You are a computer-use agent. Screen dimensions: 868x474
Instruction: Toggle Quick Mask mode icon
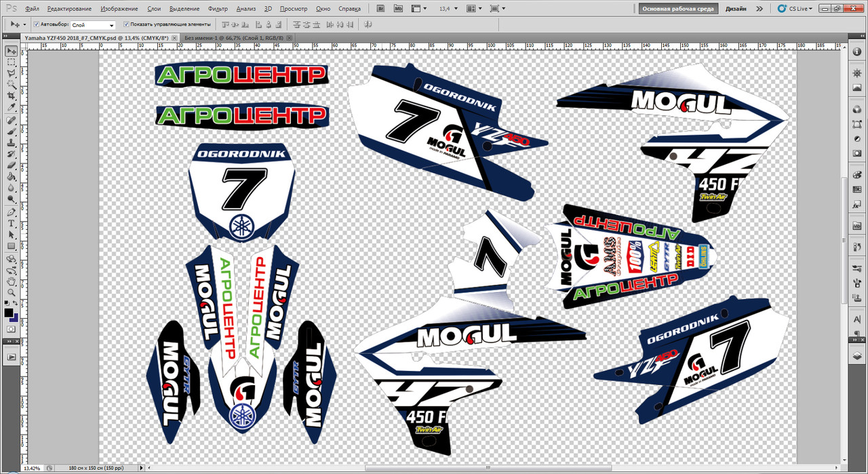click(x=12, y=329)
